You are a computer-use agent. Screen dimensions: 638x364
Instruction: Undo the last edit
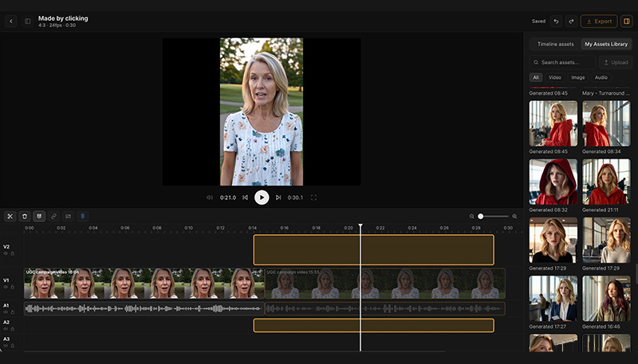(x=556, y=22)
